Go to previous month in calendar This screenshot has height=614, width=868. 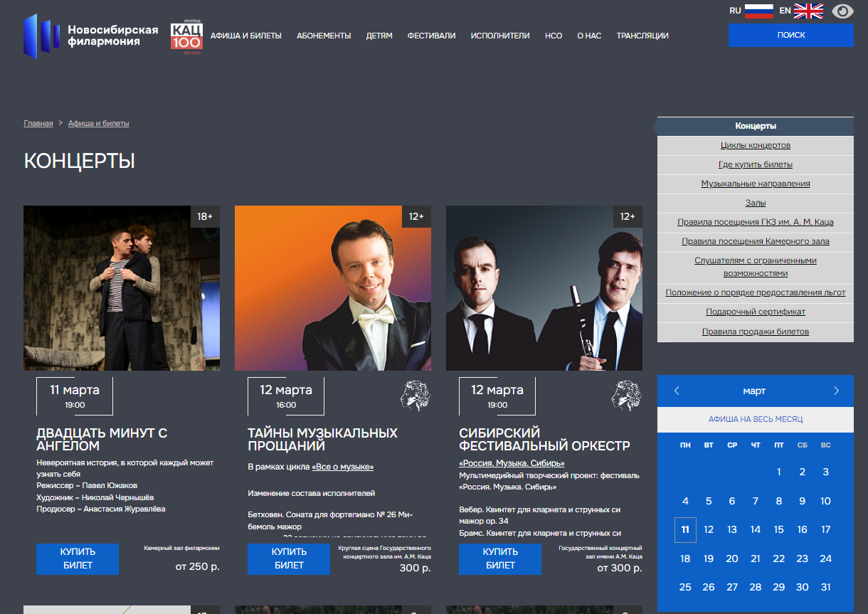pos(677,391)
